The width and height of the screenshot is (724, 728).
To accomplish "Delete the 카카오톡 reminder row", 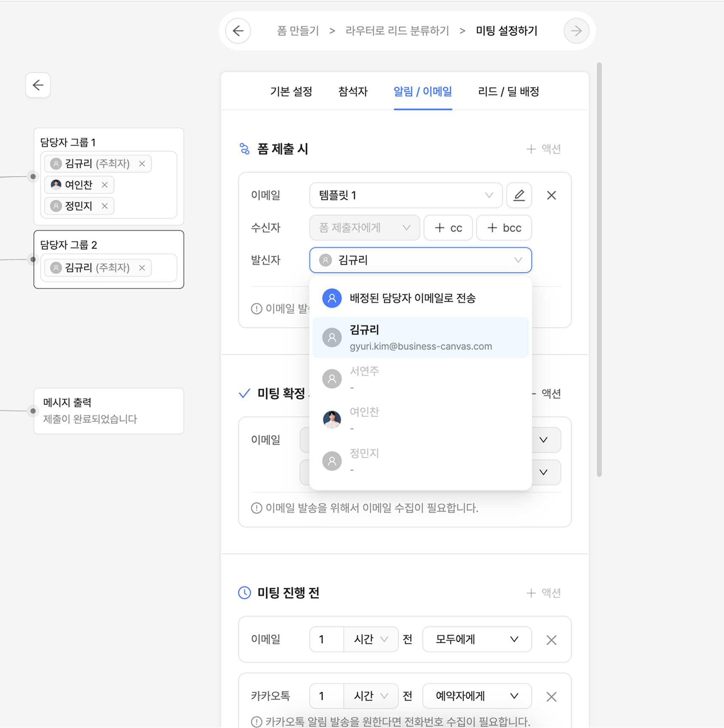I will pyautogui.click(x=552, y=697).
